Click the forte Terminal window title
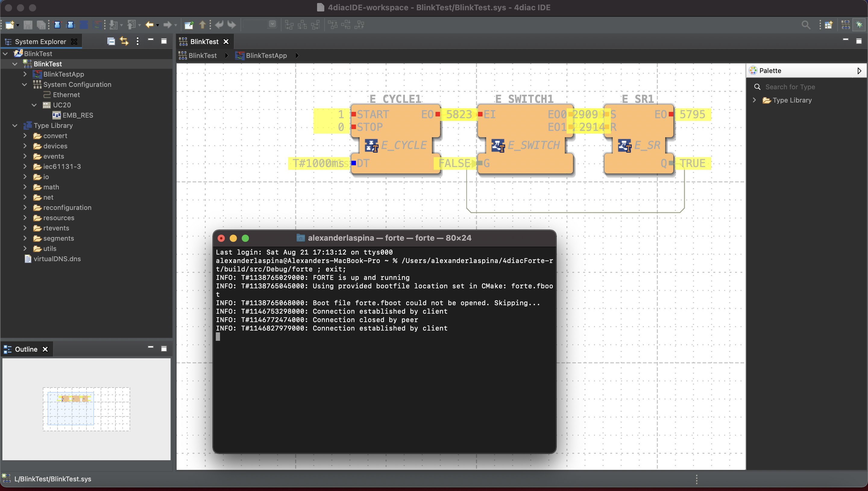This screenshot has height=491, width=868. (x=389, y=238)
